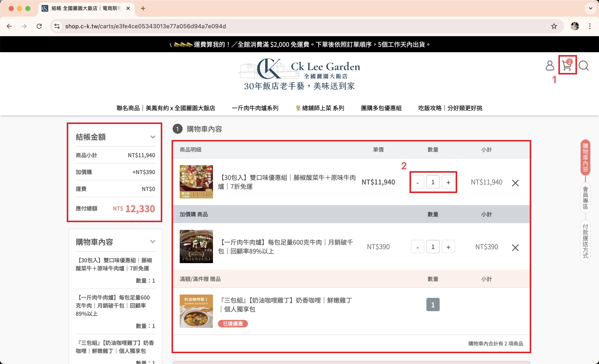
Task: Open 總鋪師上菜 系列 menu
Action: pos(320,108)
